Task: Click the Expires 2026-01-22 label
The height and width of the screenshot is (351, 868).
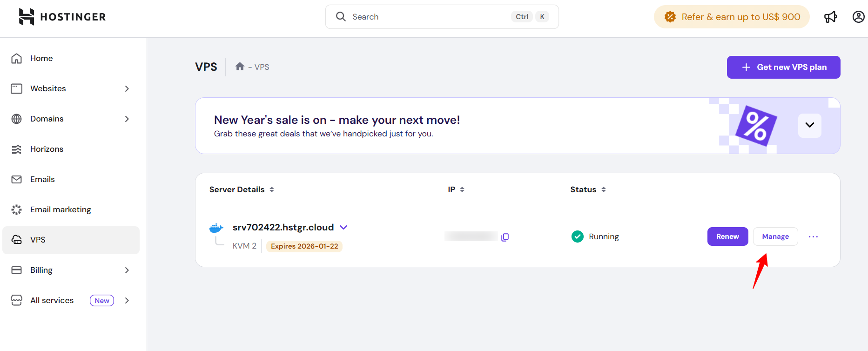Action: 304,246
